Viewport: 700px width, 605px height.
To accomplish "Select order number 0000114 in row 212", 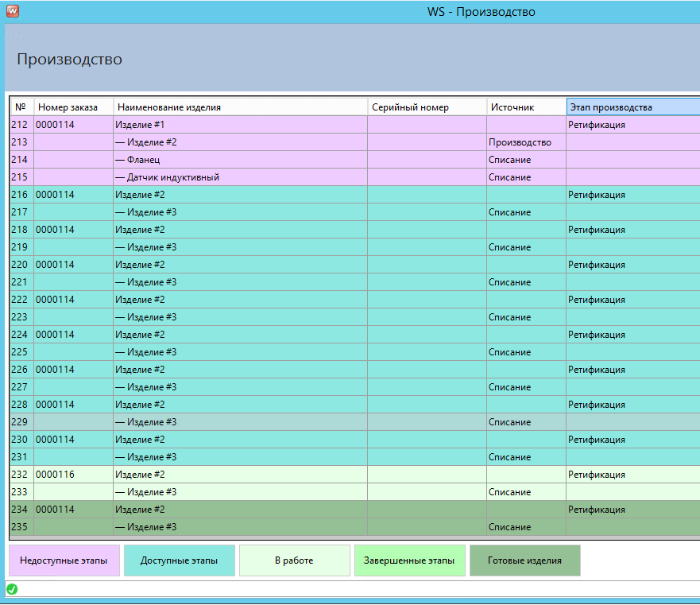I will [74, 125].
